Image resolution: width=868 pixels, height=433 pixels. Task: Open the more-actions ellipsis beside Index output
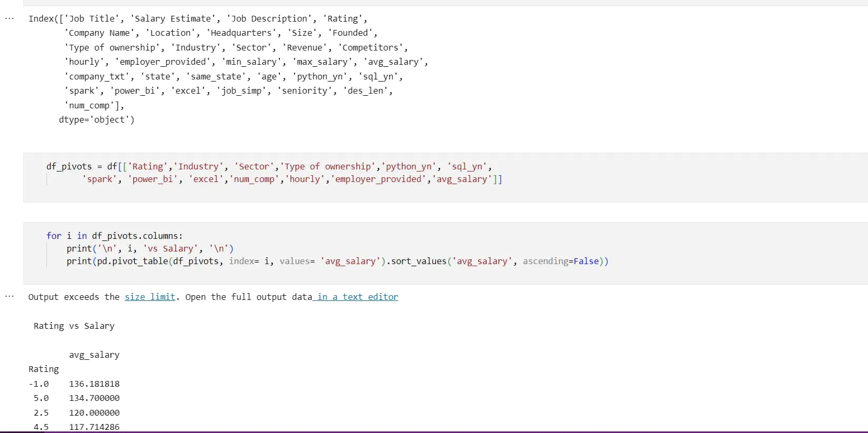pyautogui.click(x=9, y=18)
